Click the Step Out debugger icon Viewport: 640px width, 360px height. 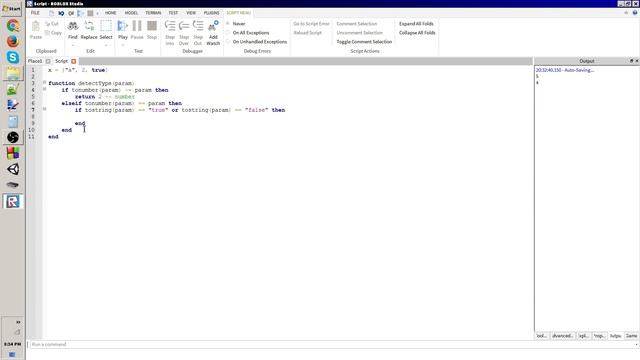pos(198,27)
